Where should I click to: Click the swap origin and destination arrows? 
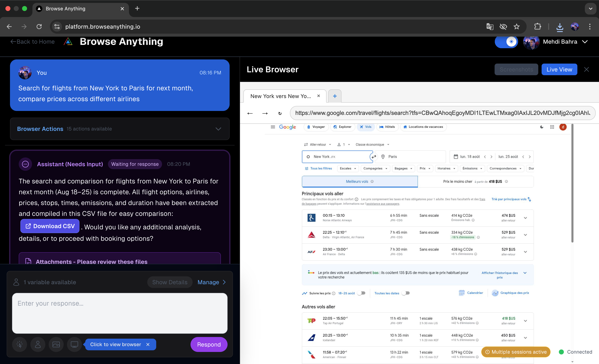click(x=374, y=157)
